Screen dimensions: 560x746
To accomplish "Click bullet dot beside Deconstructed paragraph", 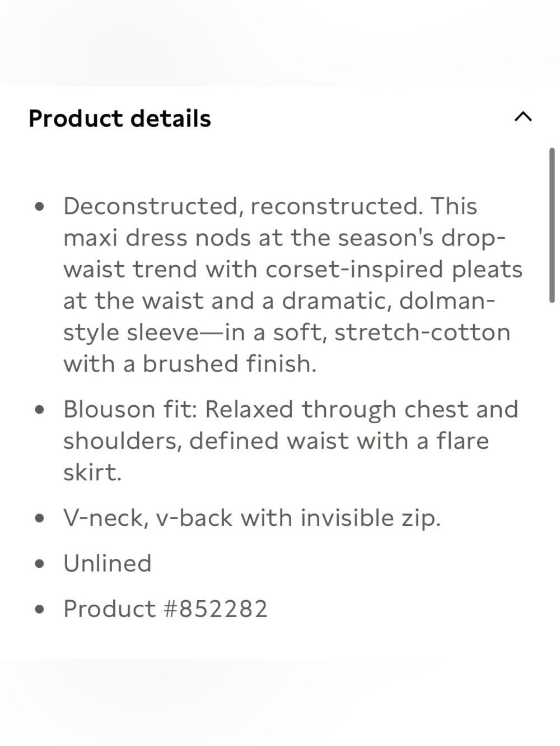I will 39,207.
